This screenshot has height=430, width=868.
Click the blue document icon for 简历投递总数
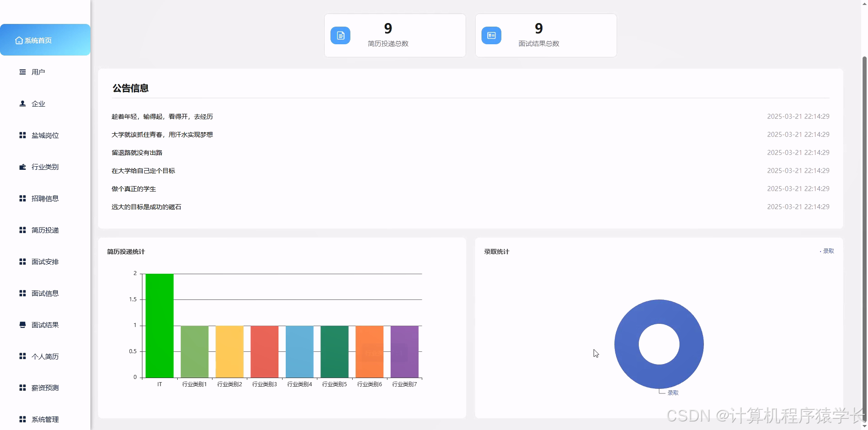(340, 36)
